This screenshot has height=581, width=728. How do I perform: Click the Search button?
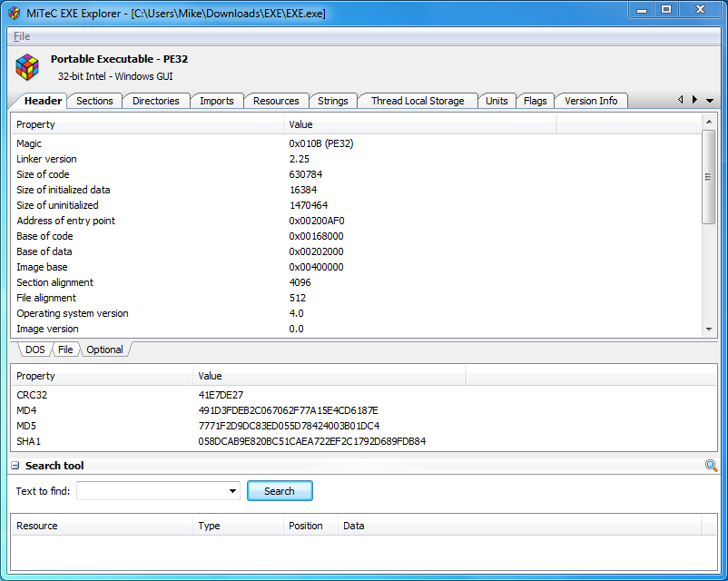pos(280,491)
